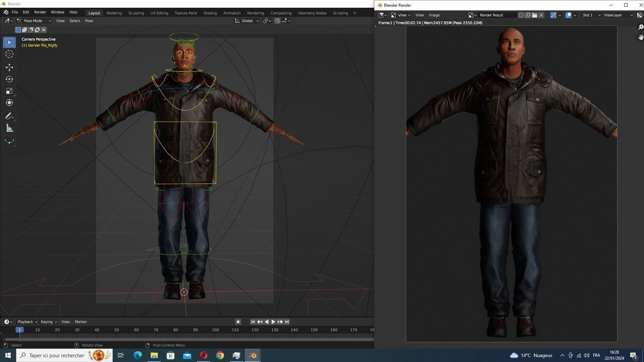Image resolution: width=644 pixels, height=362 pixels.
Task: Toggle auto keying record button
Action: [238, 322]
